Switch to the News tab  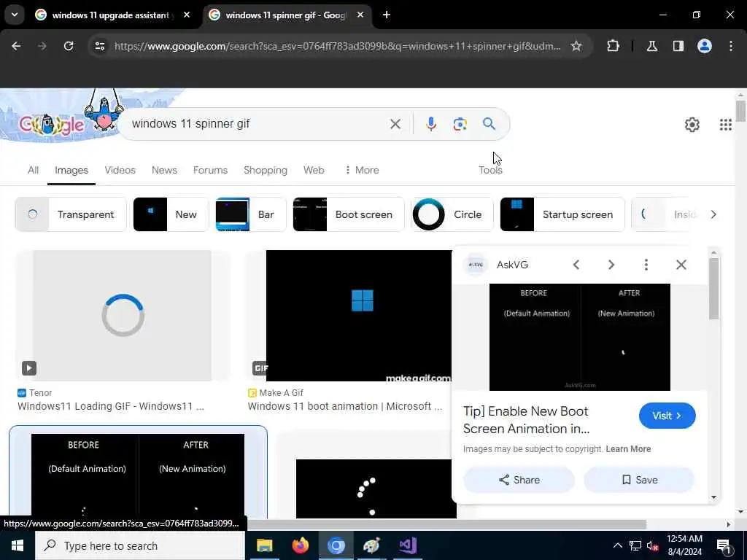click(164, 170)
